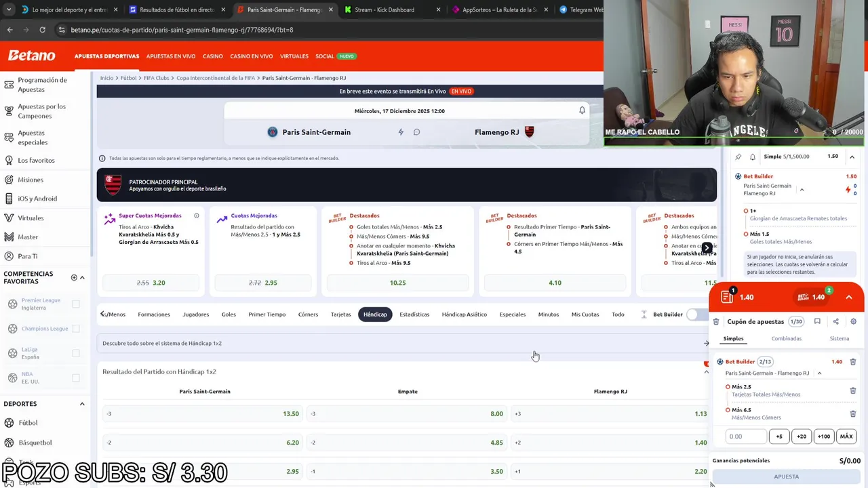
Task: Collapse the Deportes section
Action: [82, 404]
